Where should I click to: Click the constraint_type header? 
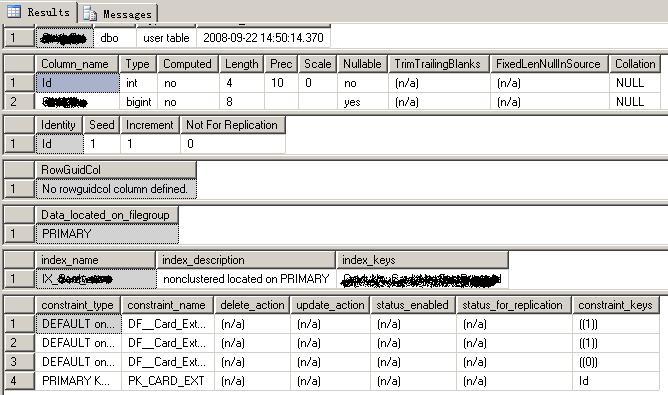point(78,305)
